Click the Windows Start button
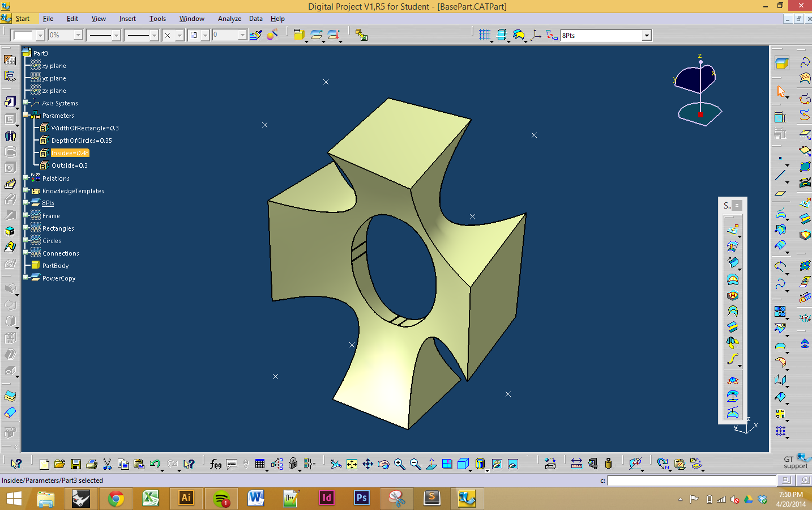 click(14, 499)
